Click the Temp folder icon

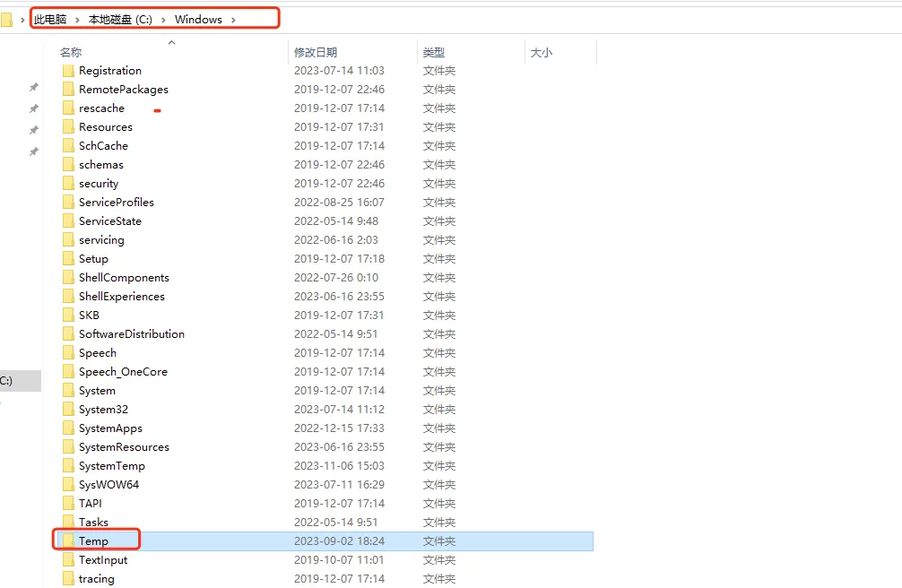click(69, 540)
